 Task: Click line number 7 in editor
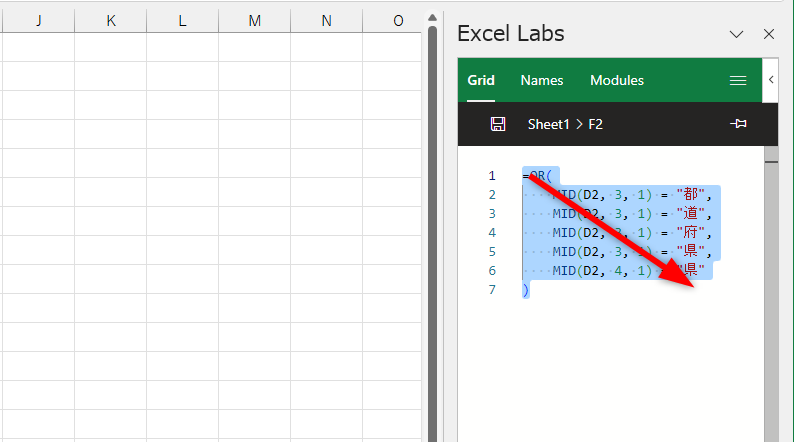492,290
